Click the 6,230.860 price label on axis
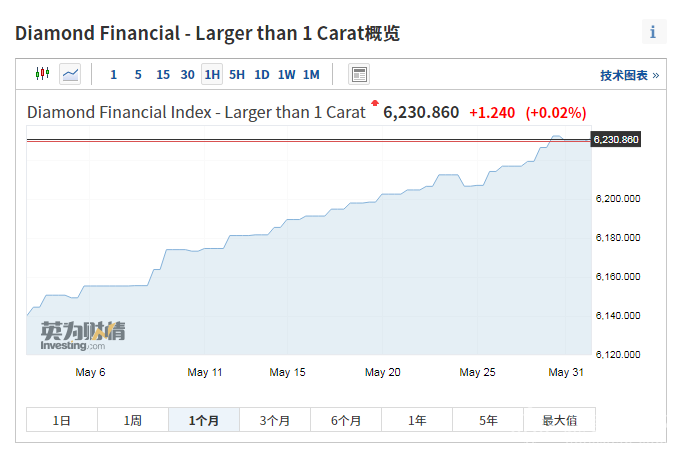 (x=616, y=139)
